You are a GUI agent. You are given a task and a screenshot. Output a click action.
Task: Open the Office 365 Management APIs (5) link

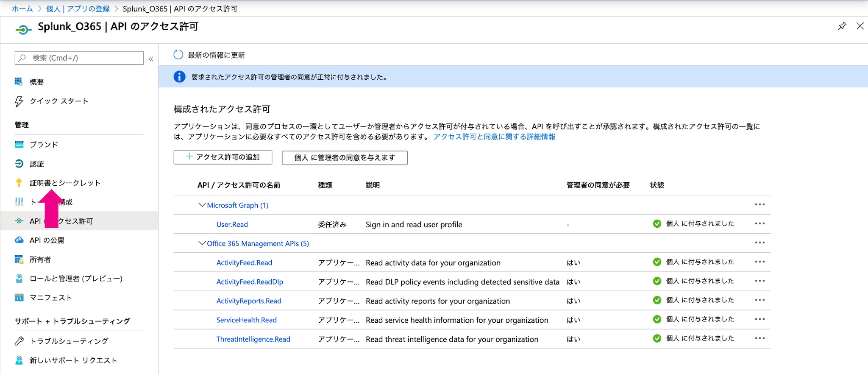click(258, 243)
